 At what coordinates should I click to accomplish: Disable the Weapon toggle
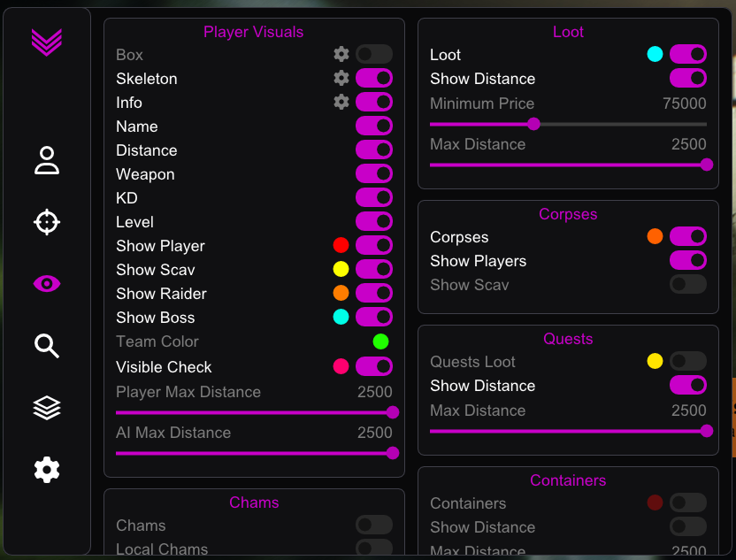374,173
